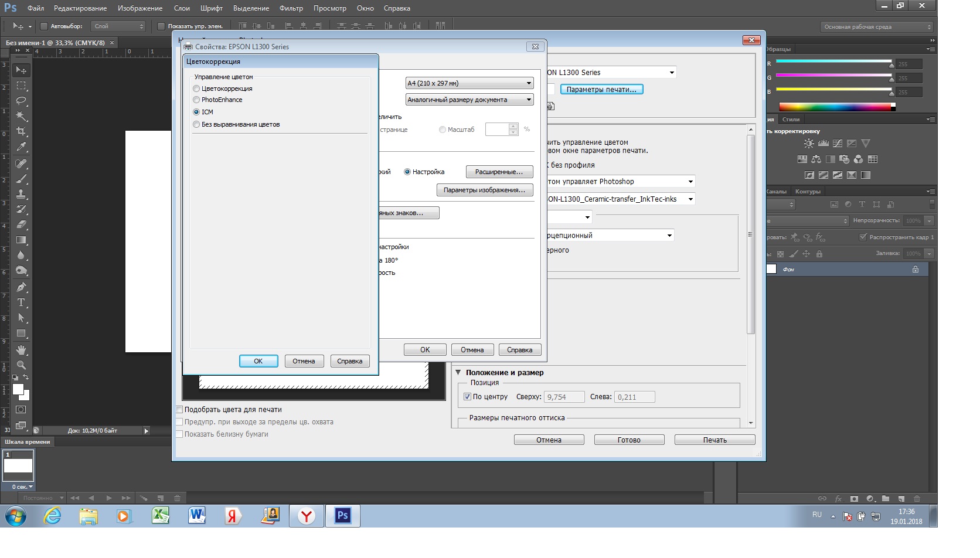Select the Magic Wand tool
Viewport: 980px width, 558px height.
21,116
